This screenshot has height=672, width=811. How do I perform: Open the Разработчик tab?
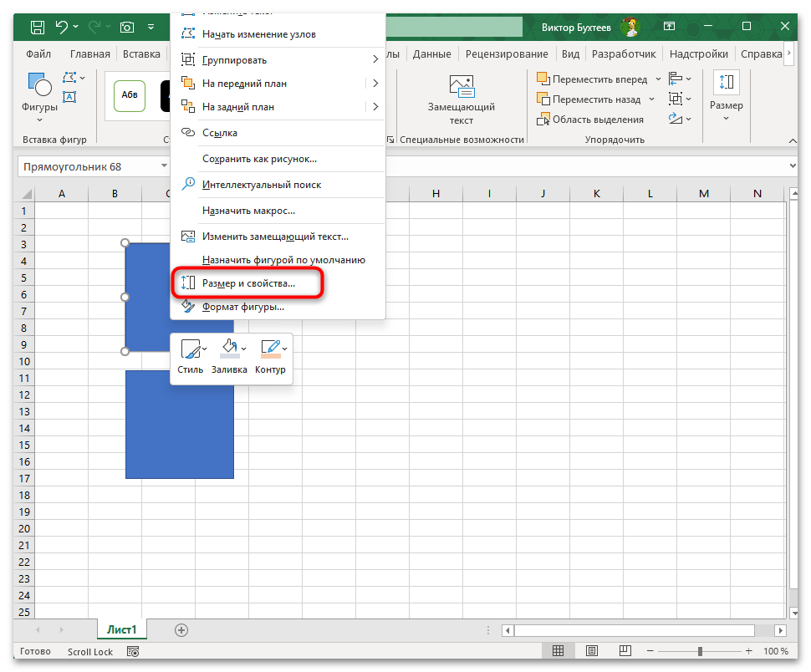click(623, 53)
